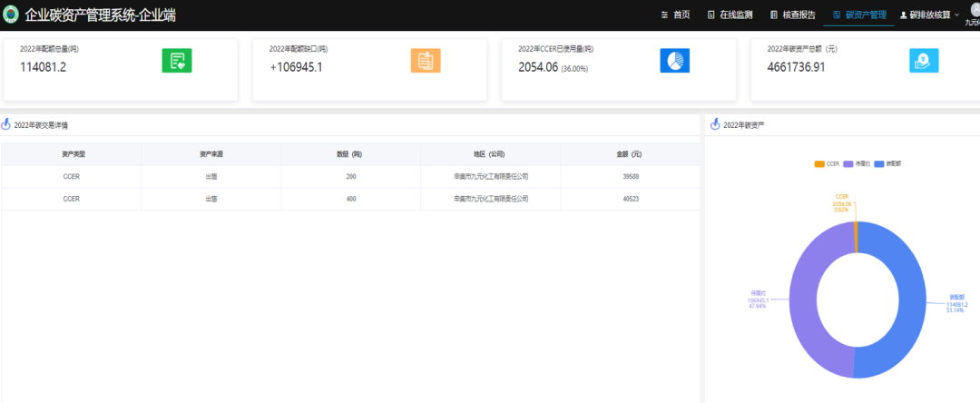
Task: Toggle the 待履约 legend item in the chart
Action: point(857,163)
